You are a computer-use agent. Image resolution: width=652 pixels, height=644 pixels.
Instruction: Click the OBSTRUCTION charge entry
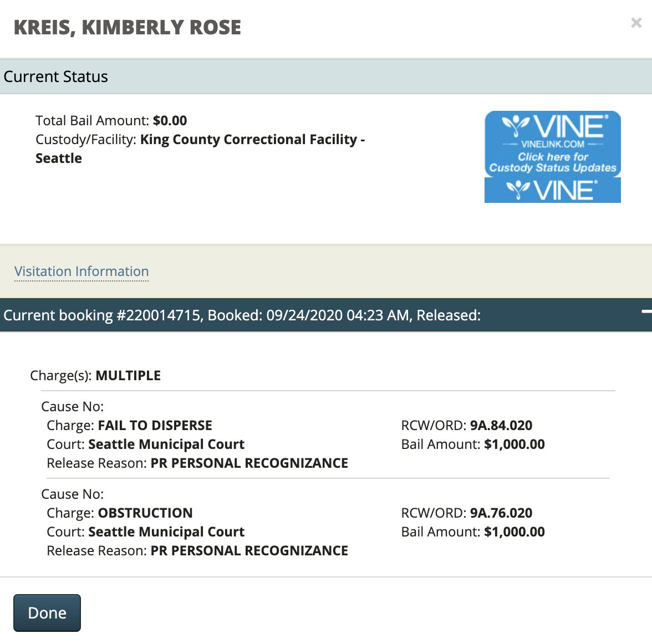145,513
